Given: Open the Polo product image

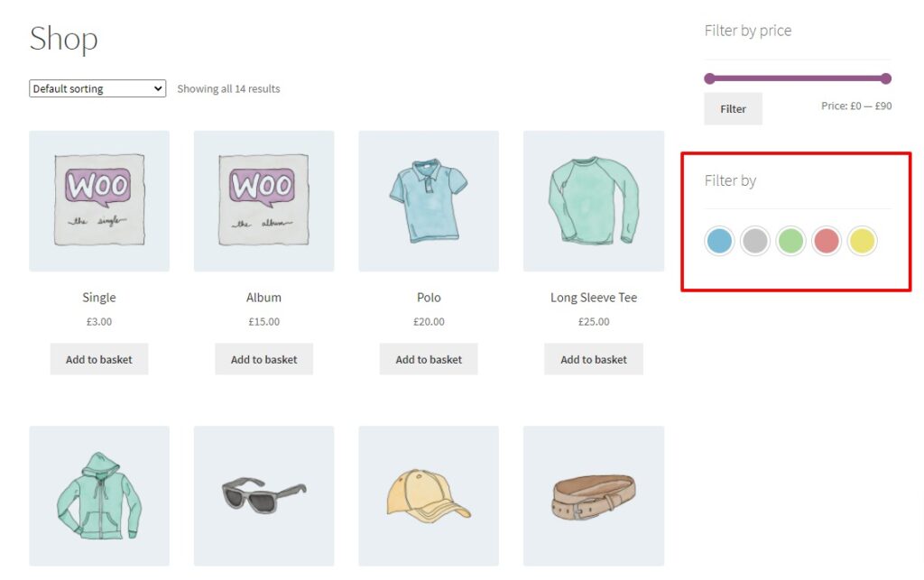Looking at the screenshot, I should coord(428,200).
